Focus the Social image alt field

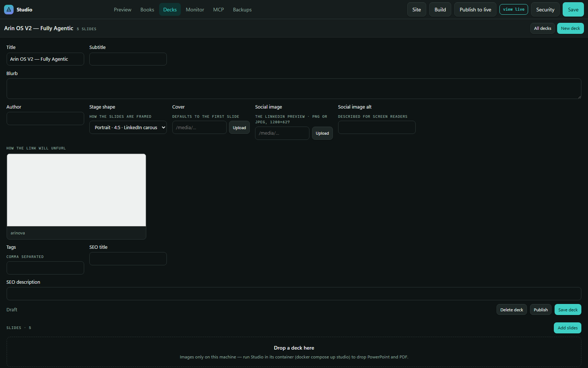[x=377, y=127]
